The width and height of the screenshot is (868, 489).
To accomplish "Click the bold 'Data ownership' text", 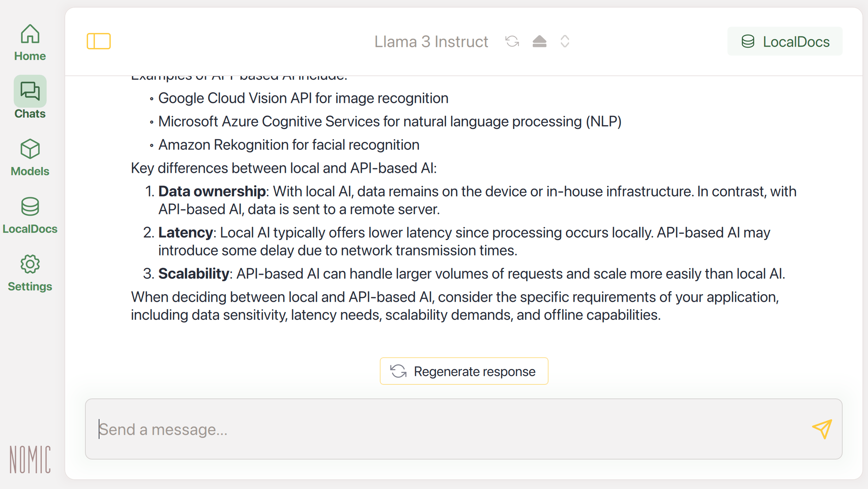I will click(212, 191).
